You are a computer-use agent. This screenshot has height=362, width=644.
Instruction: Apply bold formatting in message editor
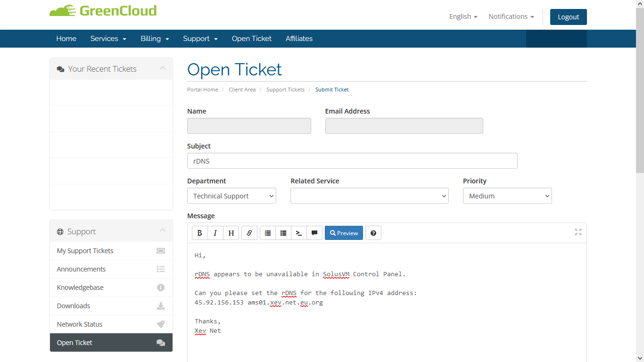(199, 233)
